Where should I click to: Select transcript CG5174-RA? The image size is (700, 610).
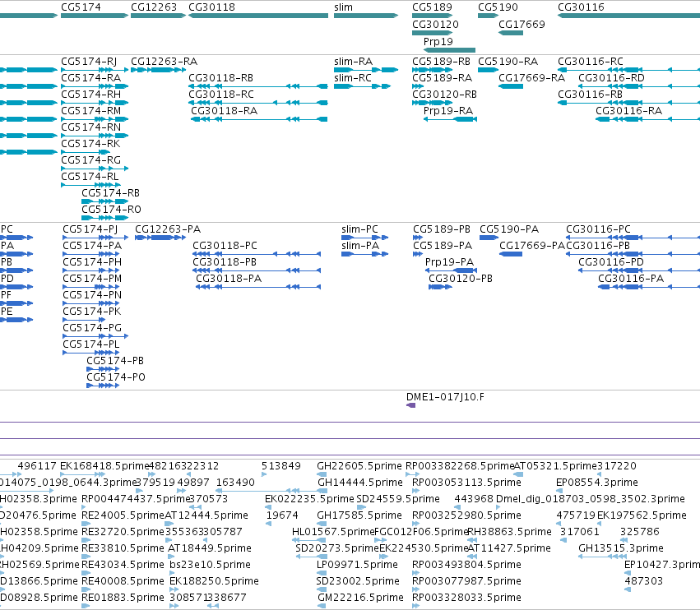pyautogui.click(x=91, y=77)
